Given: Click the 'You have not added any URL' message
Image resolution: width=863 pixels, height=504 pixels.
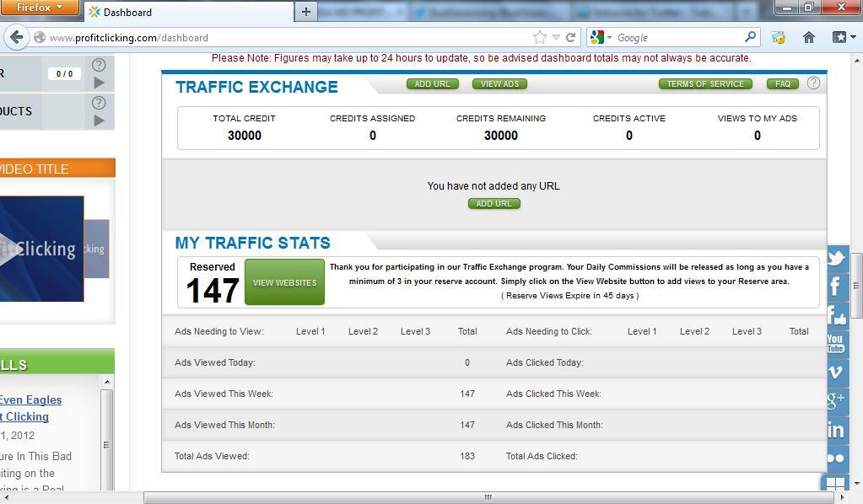Looking at the screenshot, I should coord(494,186).
